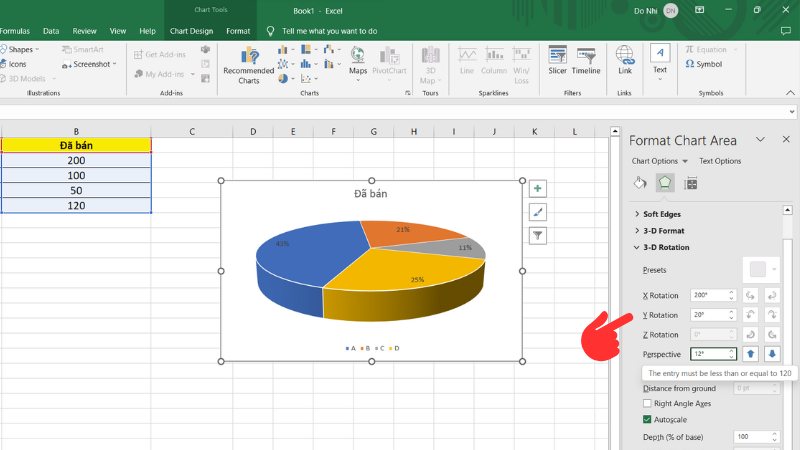Expand the Soft Edges section

[637, 214]
